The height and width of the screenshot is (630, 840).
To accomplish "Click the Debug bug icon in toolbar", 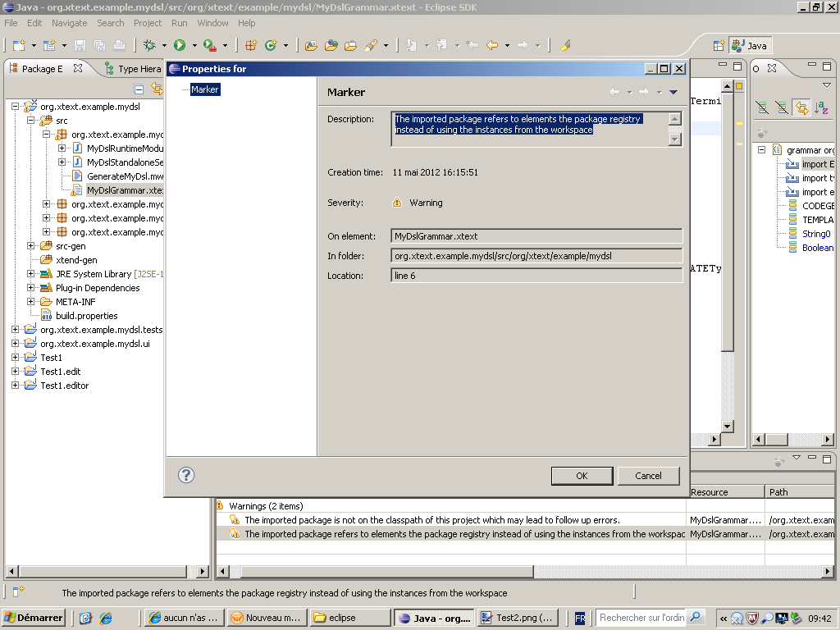I will click(x=149, y=46).
